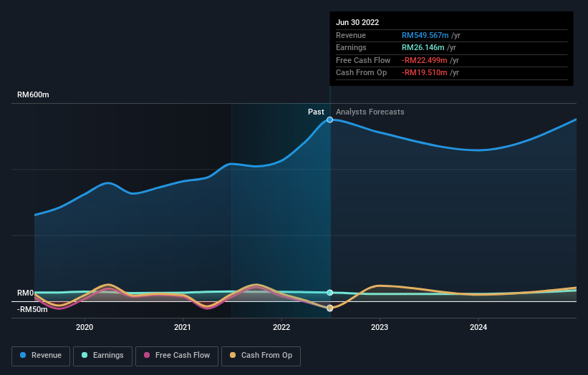588x375 pixels.
Task: Toggle the Cash From Op legend series
Action: coord(261,356)
